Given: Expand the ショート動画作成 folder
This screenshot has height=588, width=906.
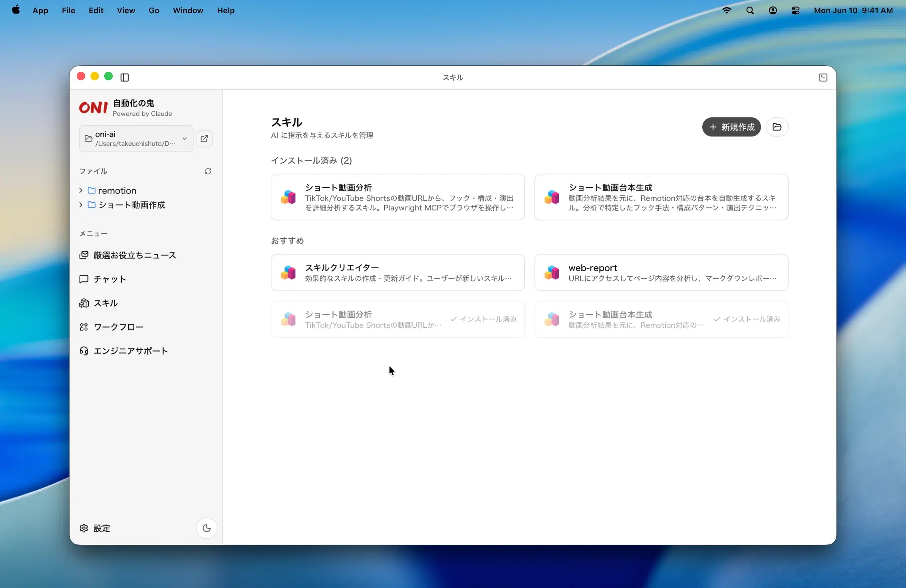Looking at the screenshot, I should (x=80, y=205).
